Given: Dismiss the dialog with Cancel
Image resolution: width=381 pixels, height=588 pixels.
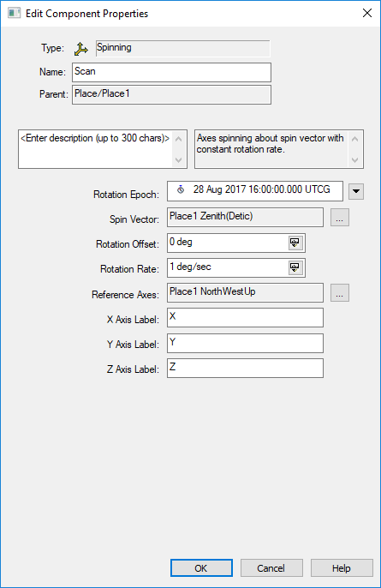Looking at the screenshot, I should pyautogui.click(x=271, y=568).
